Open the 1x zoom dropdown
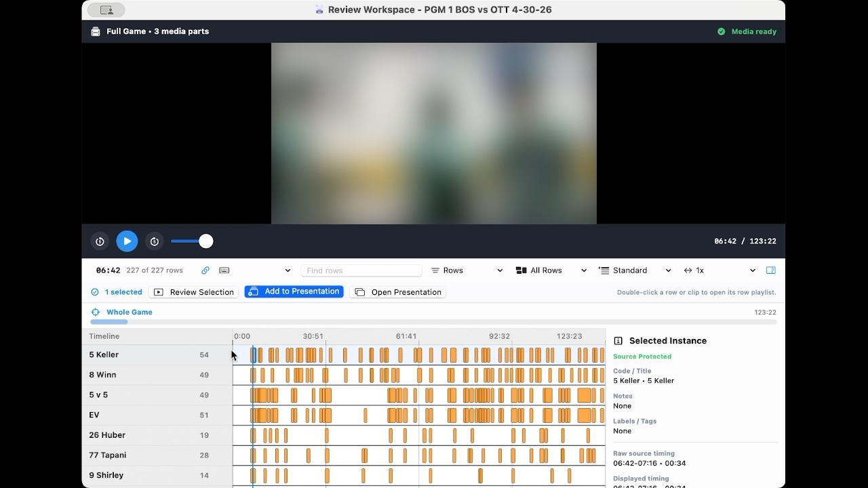 tap(719, 270)
